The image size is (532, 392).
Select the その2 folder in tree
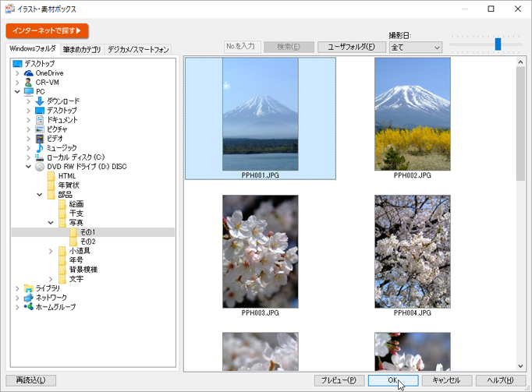(x=87, y=242)
